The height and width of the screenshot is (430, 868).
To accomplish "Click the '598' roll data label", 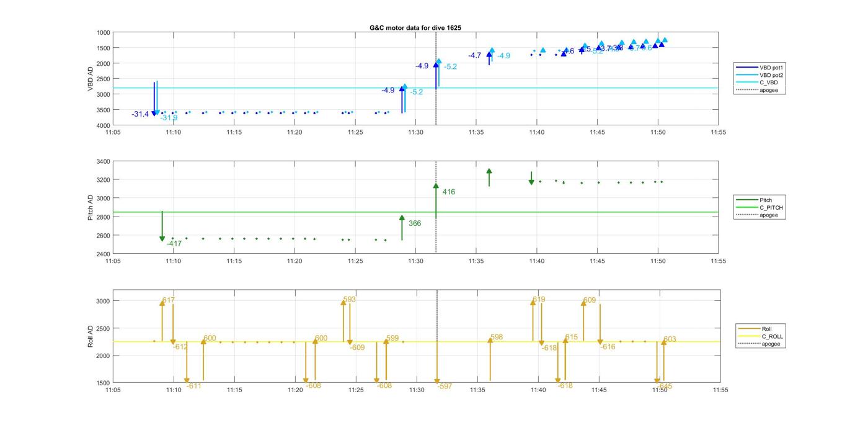I will pos(497,338).
